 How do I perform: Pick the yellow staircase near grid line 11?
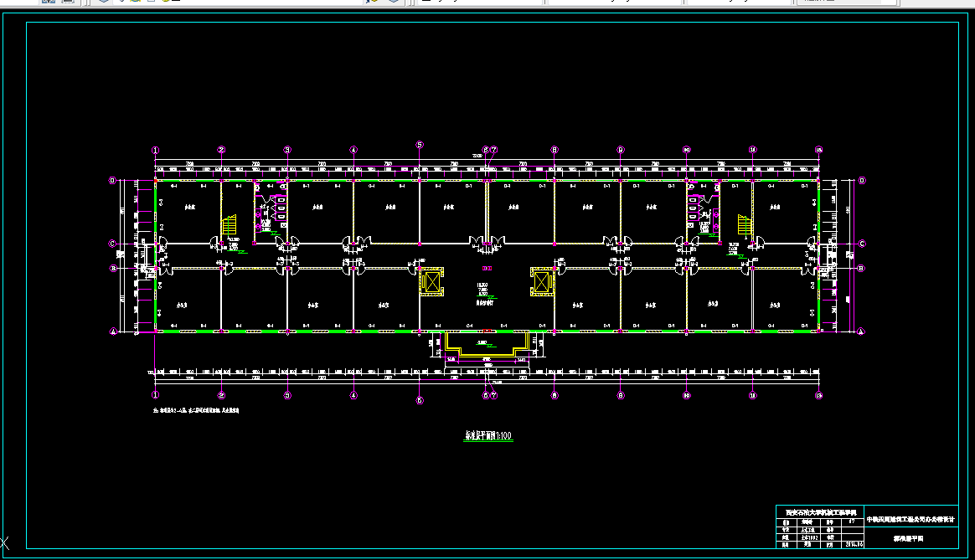coord(745,225)
